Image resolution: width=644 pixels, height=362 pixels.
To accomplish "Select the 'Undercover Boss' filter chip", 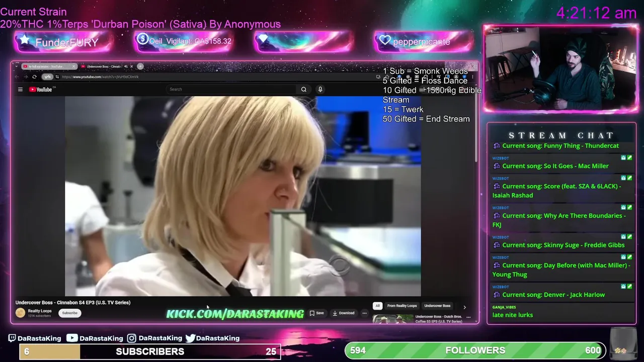I will coord(437,306).
